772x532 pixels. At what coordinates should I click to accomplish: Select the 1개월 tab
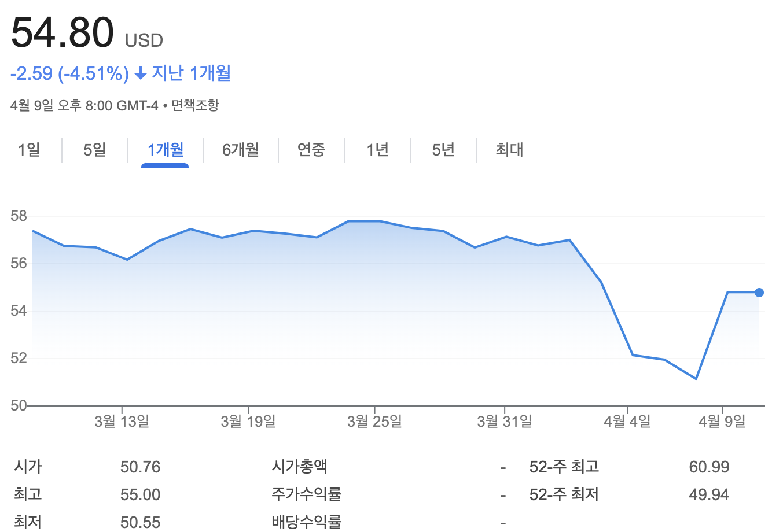coord(165,150)
